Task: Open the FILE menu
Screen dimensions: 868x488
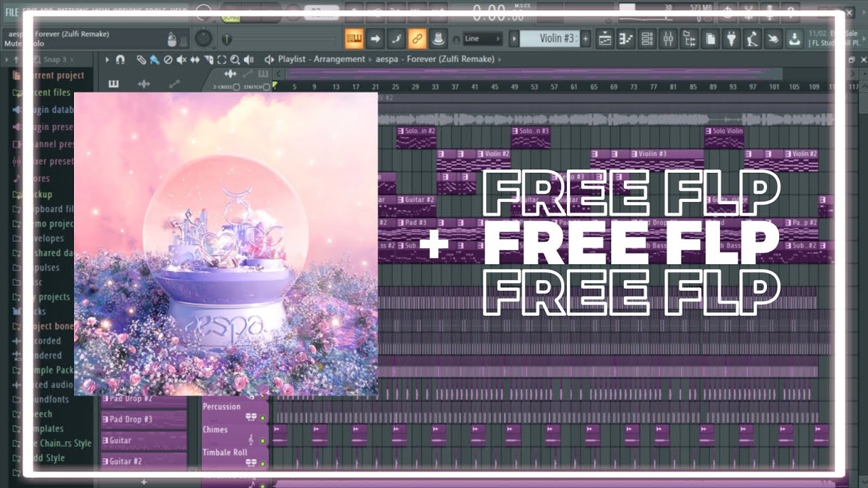Action: [x=12, y=12]
